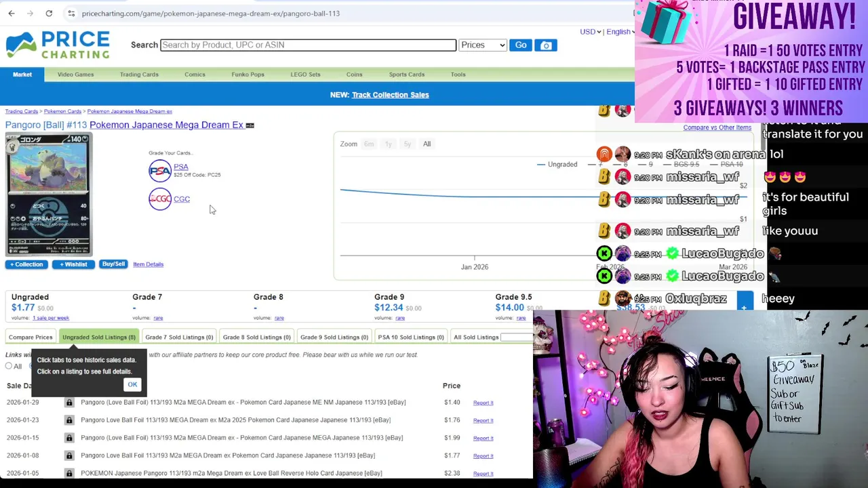This screenshot has width=868, height=488.
Task: Open the Item Details link
Action: pyautogui.click(x=148, y=264)
